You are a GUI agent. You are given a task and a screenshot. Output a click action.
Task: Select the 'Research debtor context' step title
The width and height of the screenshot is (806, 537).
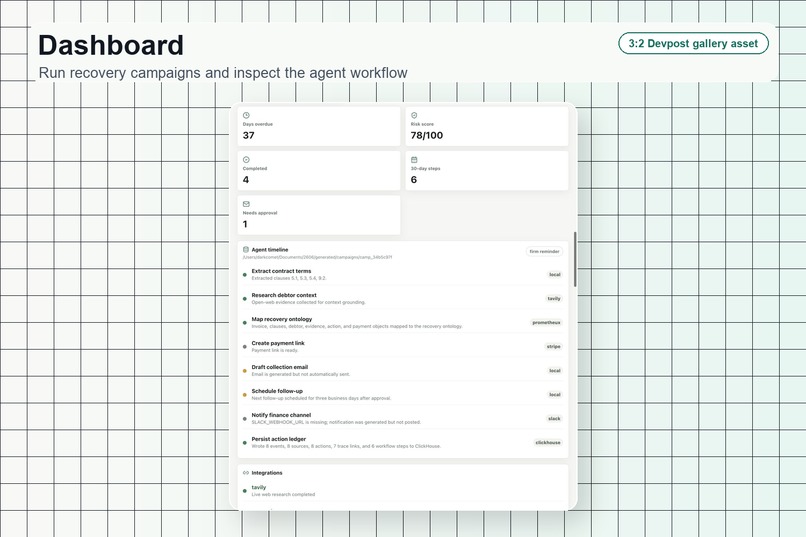(284, 295)
